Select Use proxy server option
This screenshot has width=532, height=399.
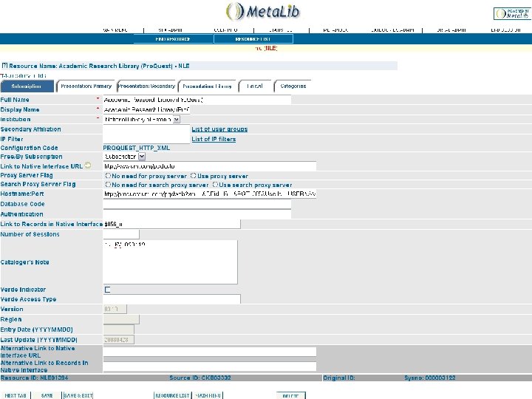pos(194,176)
